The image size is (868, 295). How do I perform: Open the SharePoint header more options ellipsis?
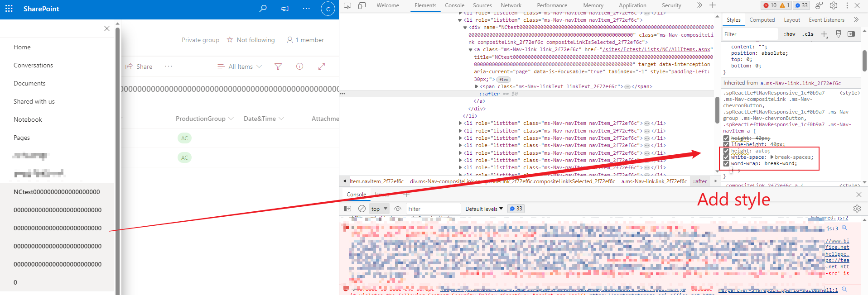(x=306, y=9)
